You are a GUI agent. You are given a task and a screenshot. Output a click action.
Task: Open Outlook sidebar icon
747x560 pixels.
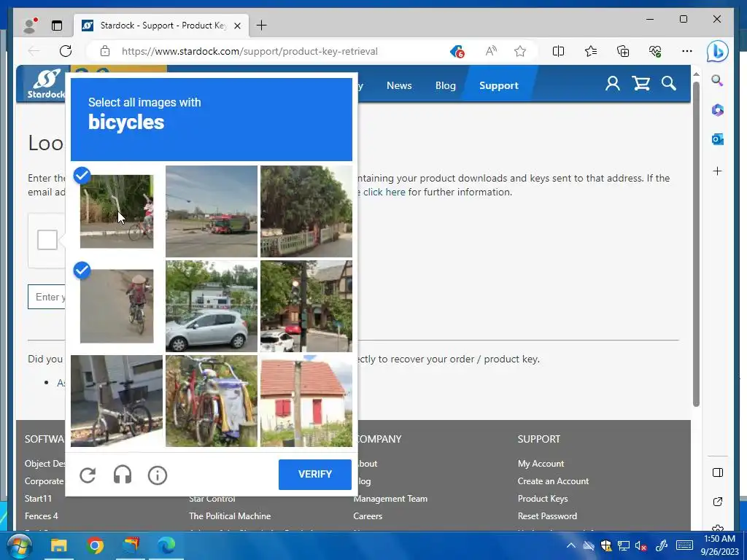click(718, 139)
